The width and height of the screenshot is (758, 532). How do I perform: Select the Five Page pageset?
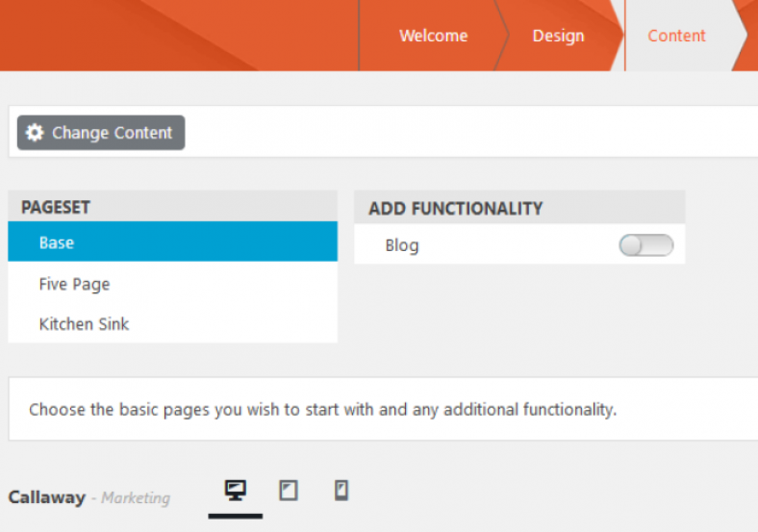point(172,284)
